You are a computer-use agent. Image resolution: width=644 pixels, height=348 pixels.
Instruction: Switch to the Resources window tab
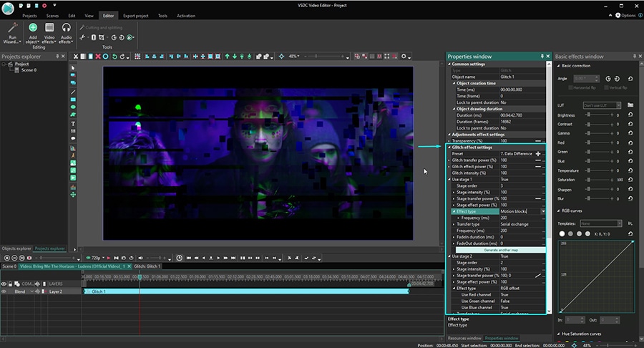(x=464, y=338)
